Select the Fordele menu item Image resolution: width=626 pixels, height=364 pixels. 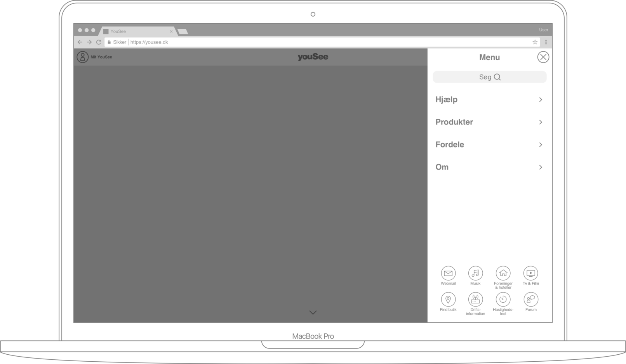point(489,145)
